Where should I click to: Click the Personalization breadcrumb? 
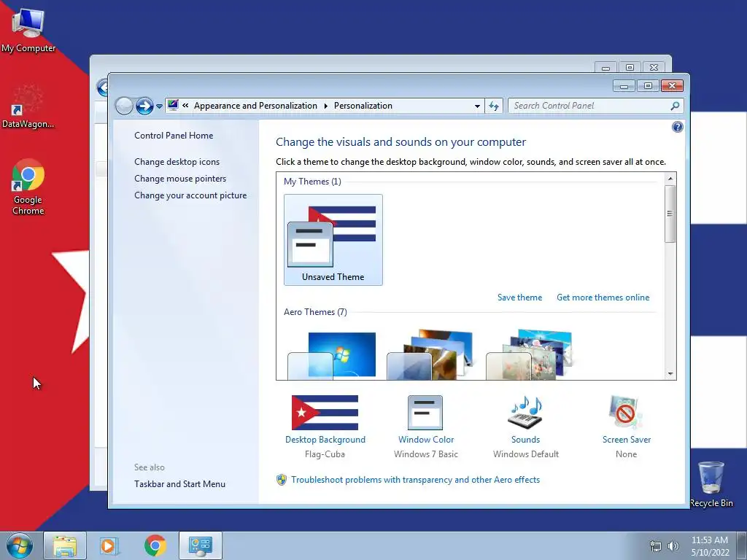point(363,106)
